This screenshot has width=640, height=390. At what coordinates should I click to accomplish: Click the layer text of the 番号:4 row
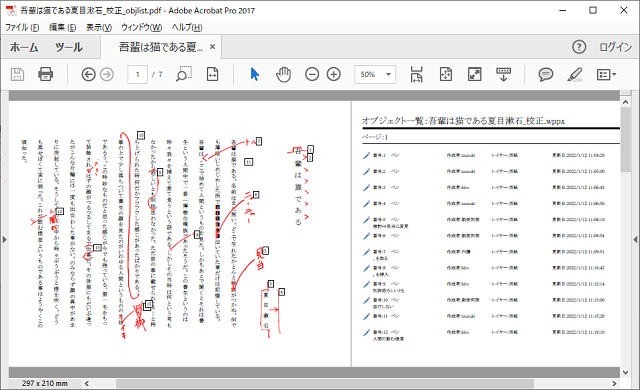[x=504, y=203]
